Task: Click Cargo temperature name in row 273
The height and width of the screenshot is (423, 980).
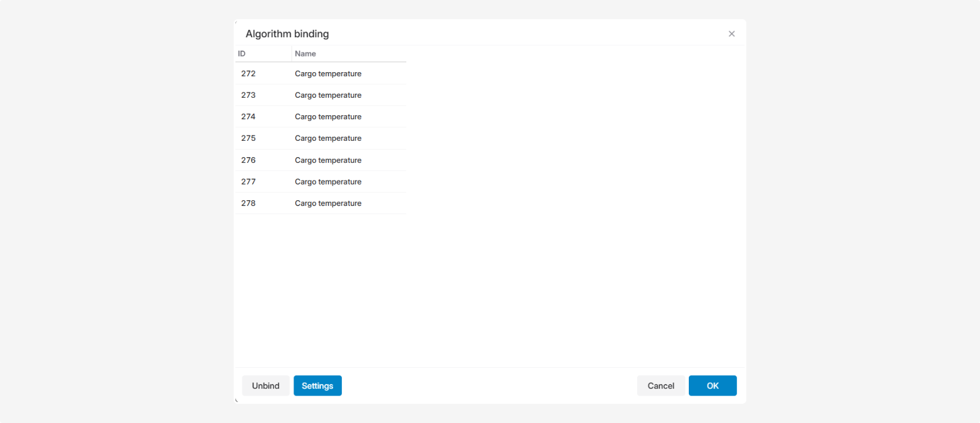Action: 328,95
